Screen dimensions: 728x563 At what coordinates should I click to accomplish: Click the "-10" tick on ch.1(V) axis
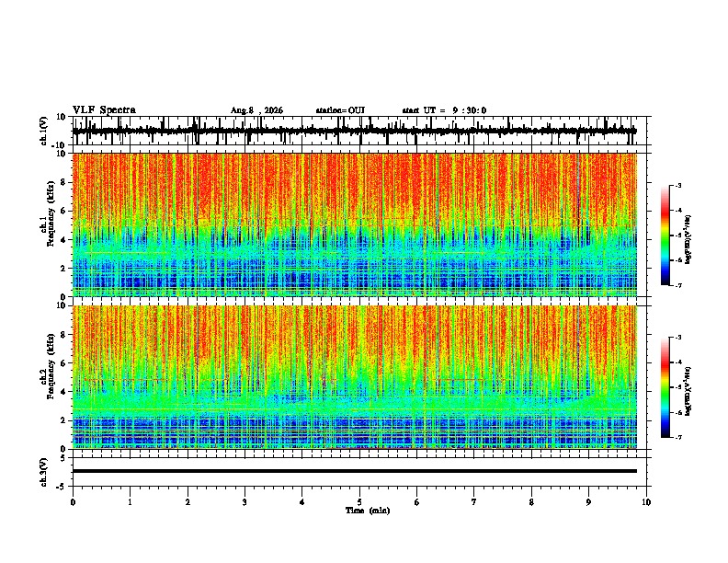pyautogui.click(x=60, y=145)
